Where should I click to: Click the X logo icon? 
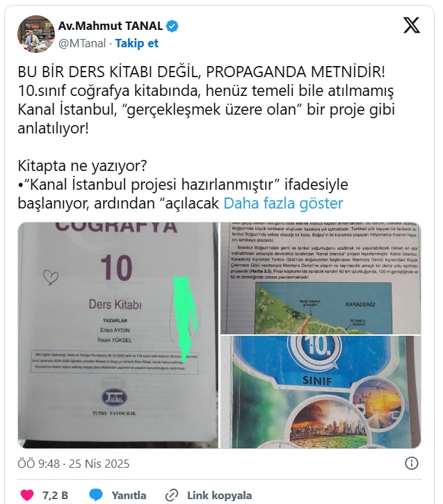click(x=412, y=25)
